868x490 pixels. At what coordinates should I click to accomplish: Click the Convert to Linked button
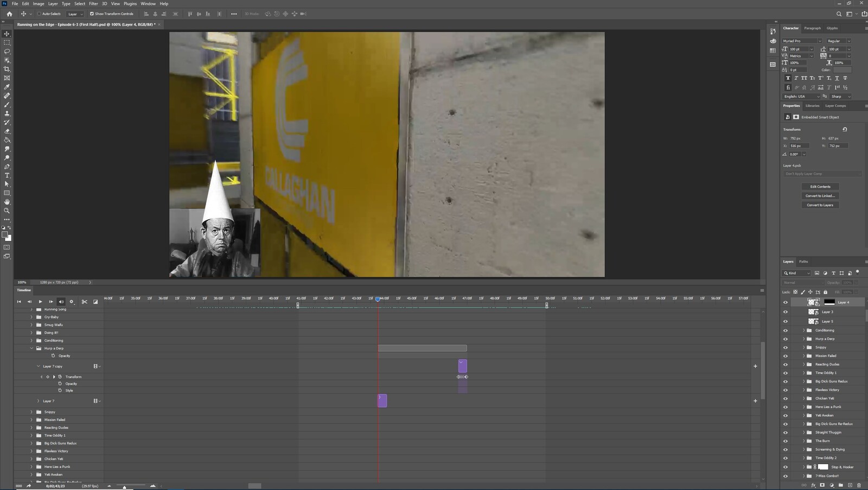820,196
